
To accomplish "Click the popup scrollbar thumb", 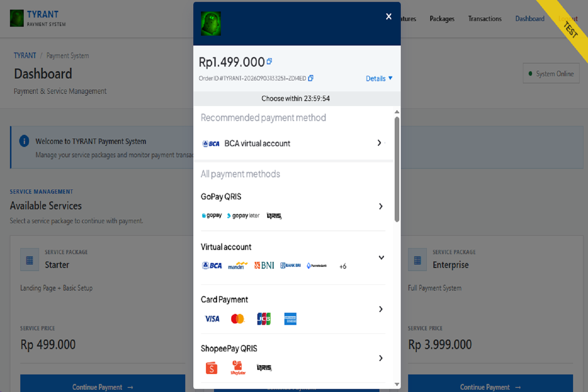I will [x=397, y=169].
